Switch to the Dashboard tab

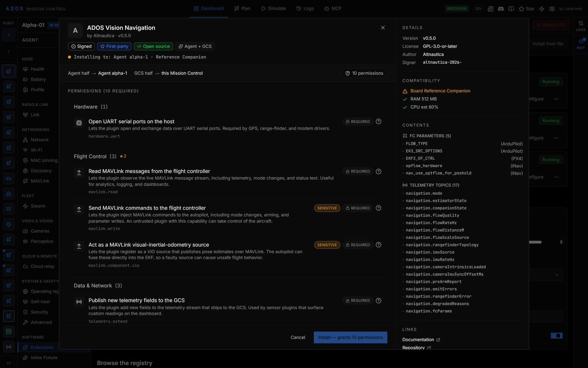(x=209, y=8)
